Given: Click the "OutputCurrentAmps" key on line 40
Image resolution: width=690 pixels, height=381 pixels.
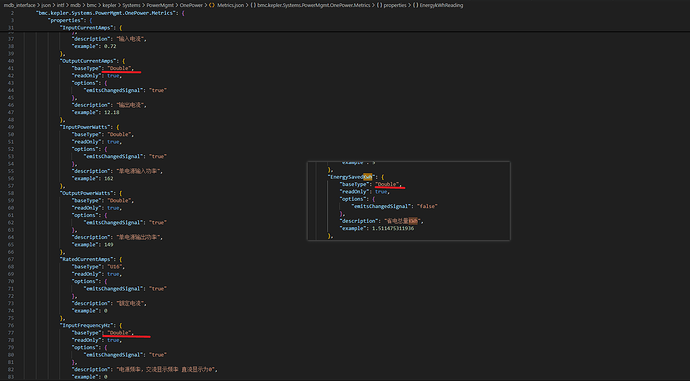Looking at the screenshot, I should 89,61.
